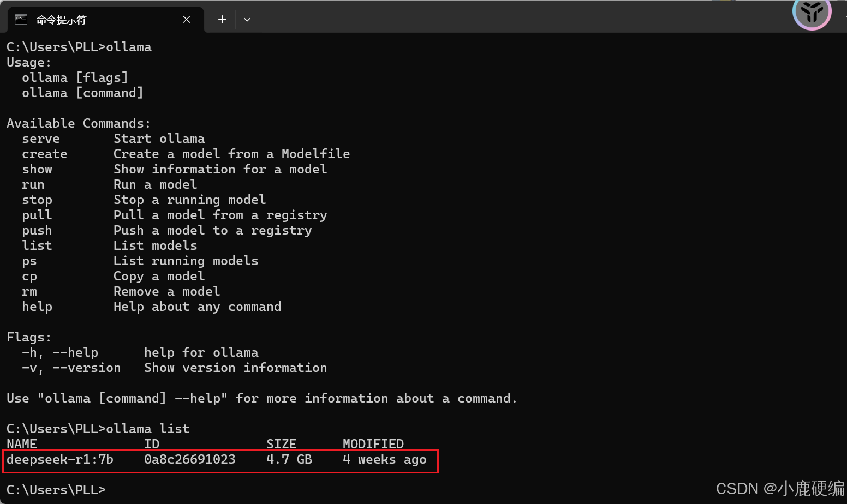Click the 'ollama list' command line

(x=98, y=429)
